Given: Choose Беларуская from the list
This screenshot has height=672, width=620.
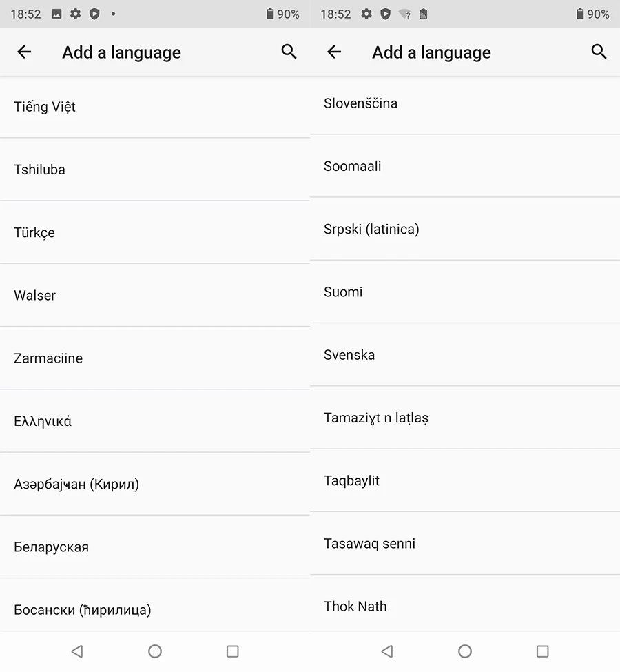Looking at the screenshot, I should pyautogui.click(x=52, y=547).
